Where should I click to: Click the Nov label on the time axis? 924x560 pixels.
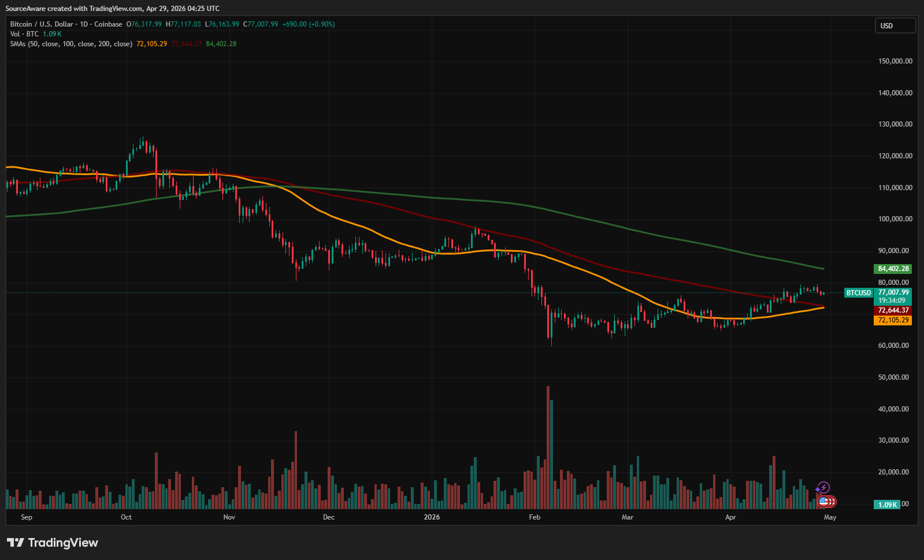pyautogui.click(x=229, y=517)
